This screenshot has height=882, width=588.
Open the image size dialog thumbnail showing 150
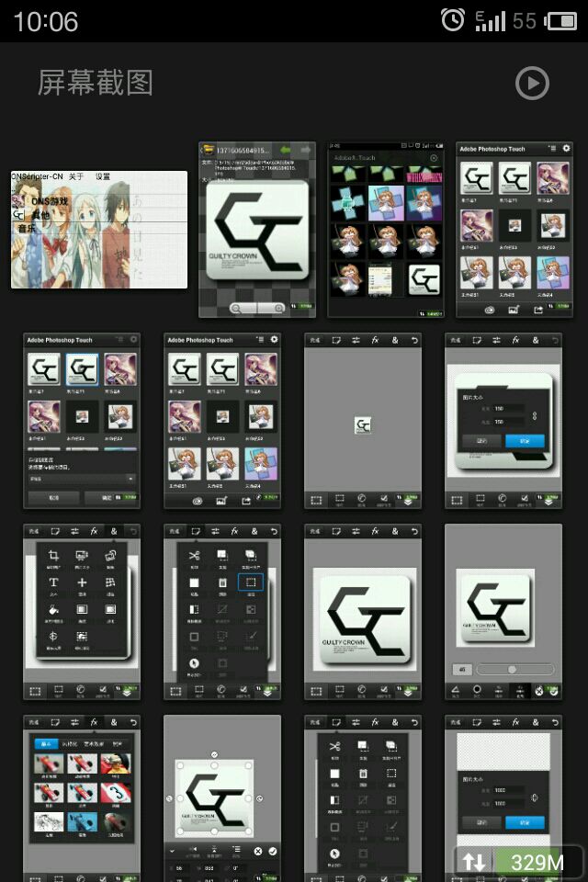coord(503,421)
